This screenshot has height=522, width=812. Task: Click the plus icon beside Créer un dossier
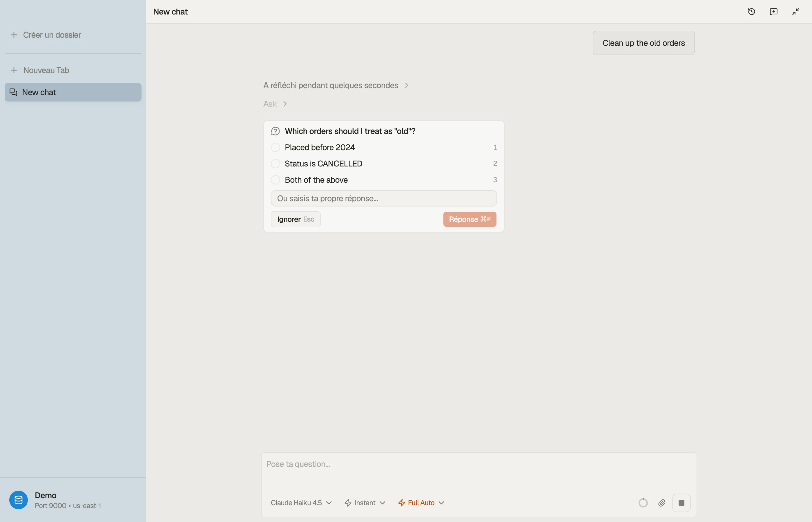[x=14, y=35]
